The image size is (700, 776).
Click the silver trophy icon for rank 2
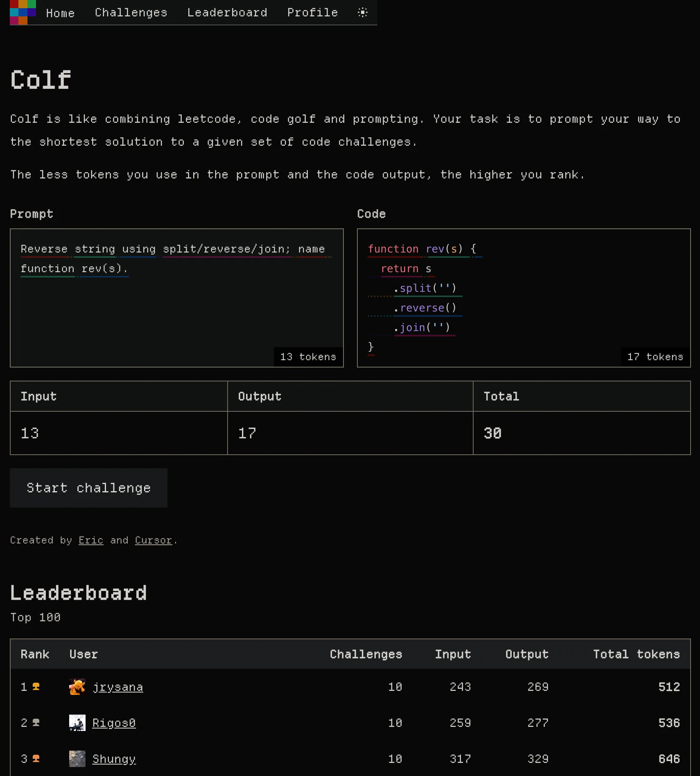pos(36,723)
